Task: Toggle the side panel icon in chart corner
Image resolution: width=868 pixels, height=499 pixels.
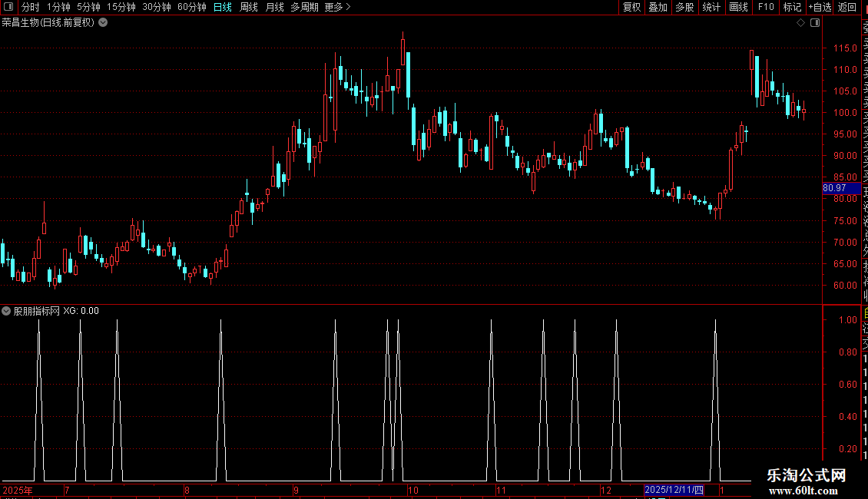Action: pos(815,23)
